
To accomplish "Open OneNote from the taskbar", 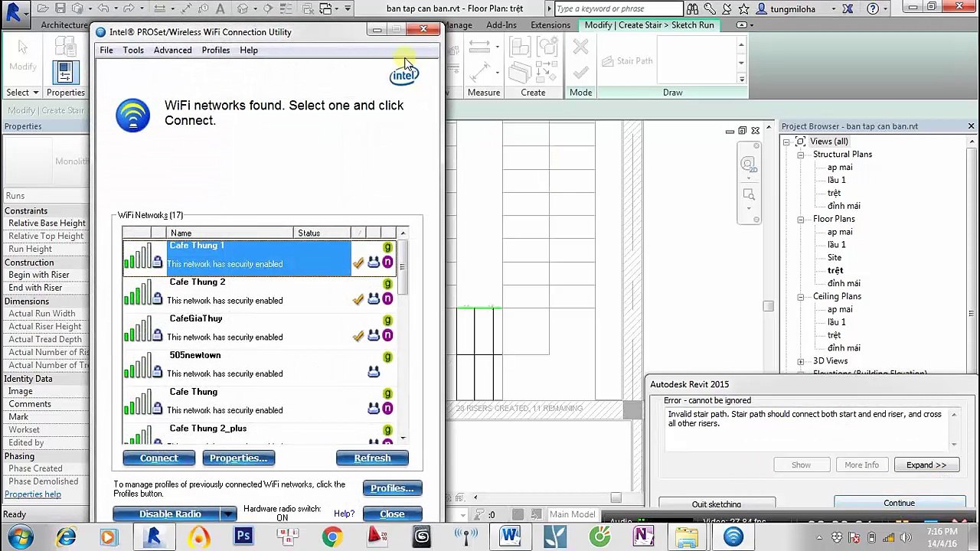I will (643, 536).
